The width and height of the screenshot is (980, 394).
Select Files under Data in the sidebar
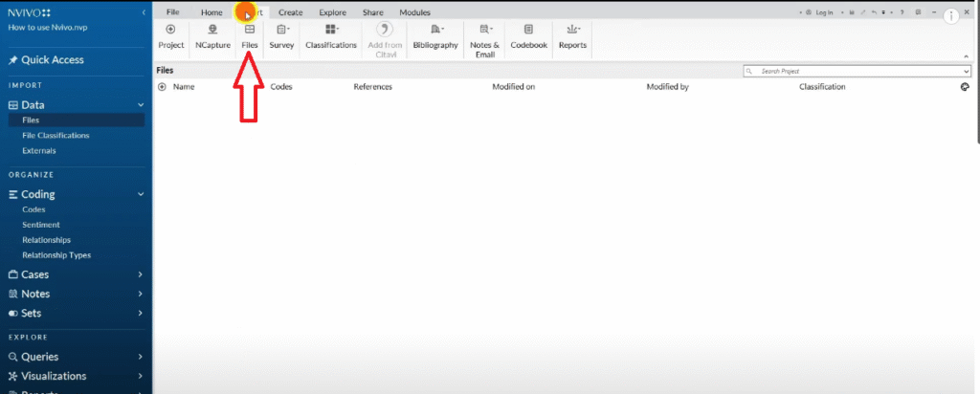click(77, 120)
